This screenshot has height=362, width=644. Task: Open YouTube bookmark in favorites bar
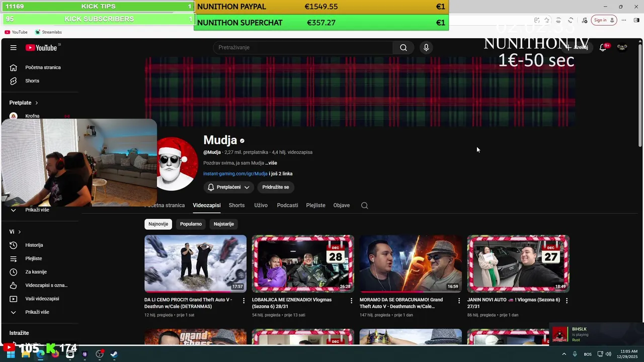16,32
